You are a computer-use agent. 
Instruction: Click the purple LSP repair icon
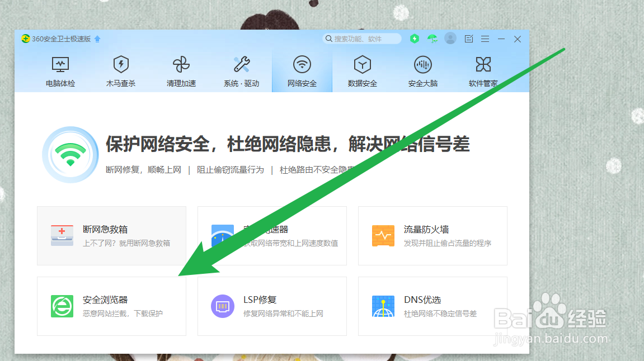pos(223,306)
